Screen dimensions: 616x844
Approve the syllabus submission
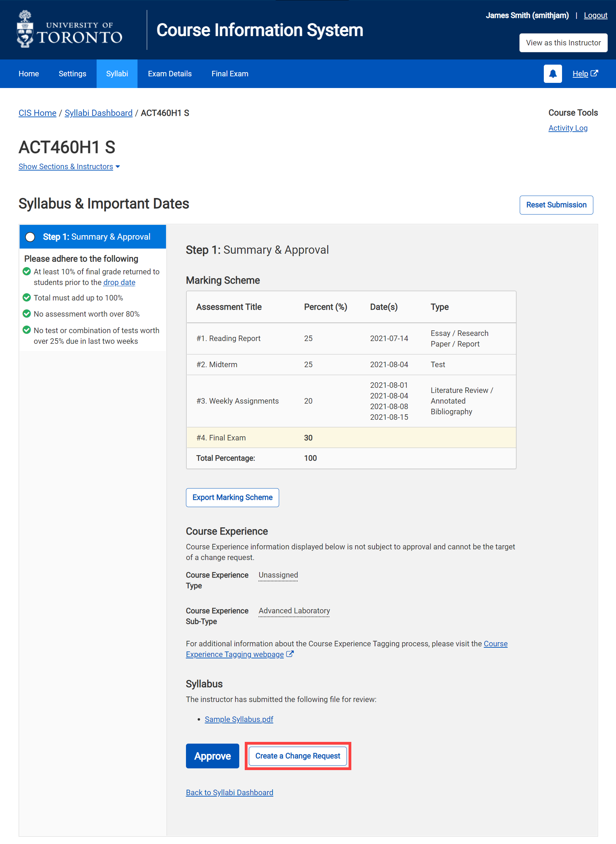tap(212, 756)
